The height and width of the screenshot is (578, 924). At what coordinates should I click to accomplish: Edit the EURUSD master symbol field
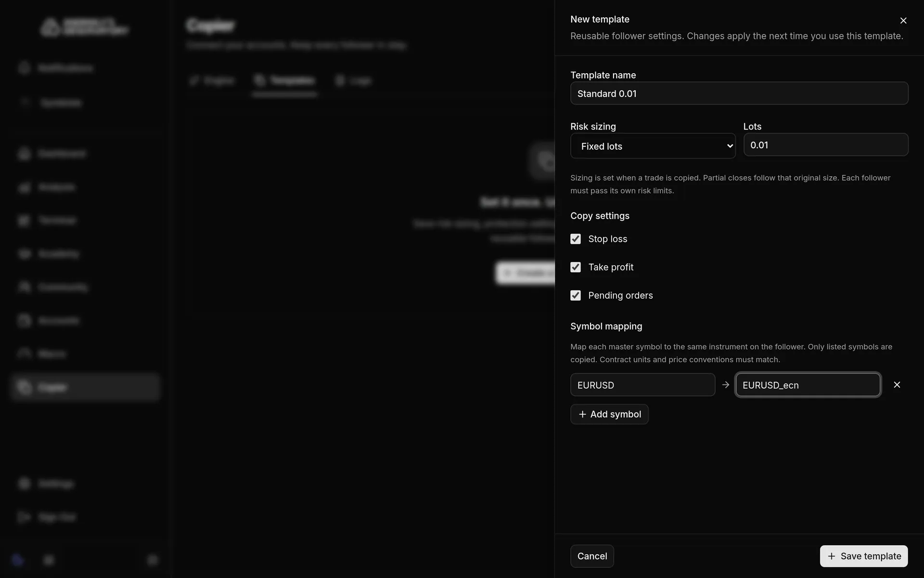click(x=643, y=385)
